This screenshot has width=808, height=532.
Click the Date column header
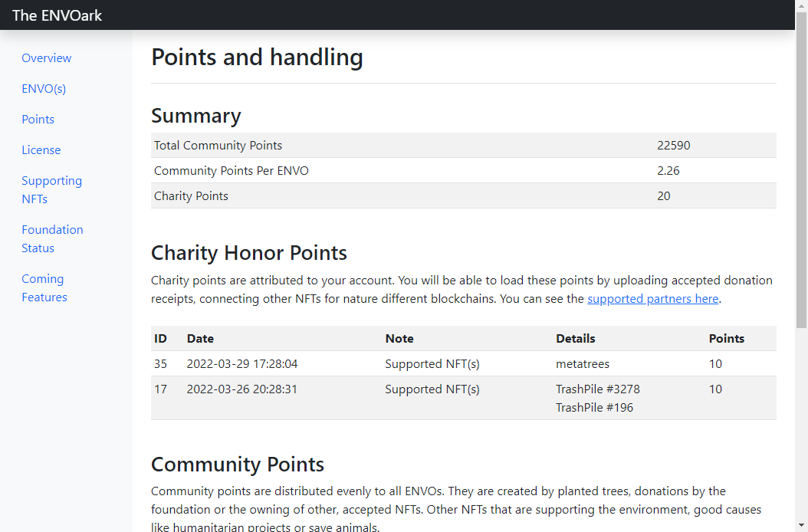(x=200, y=339)
